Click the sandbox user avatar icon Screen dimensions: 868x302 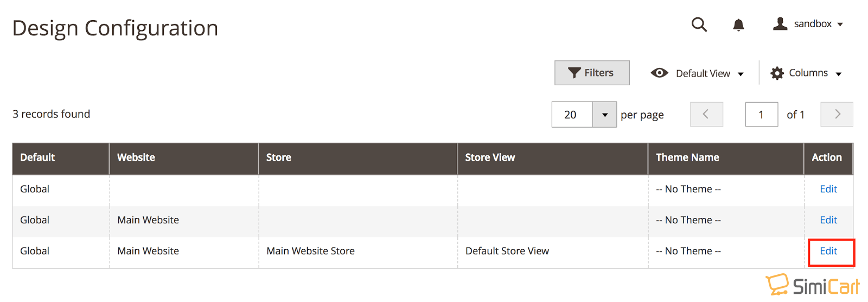pos(780,24)
